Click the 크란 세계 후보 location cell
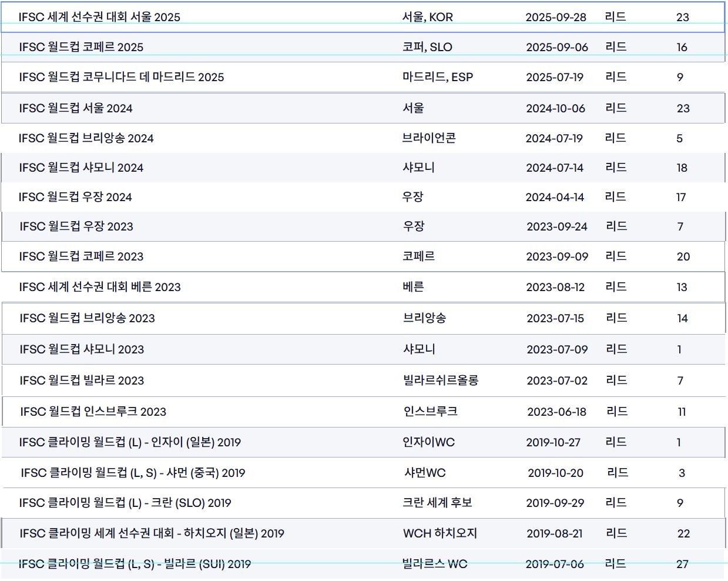 (437, 503)
